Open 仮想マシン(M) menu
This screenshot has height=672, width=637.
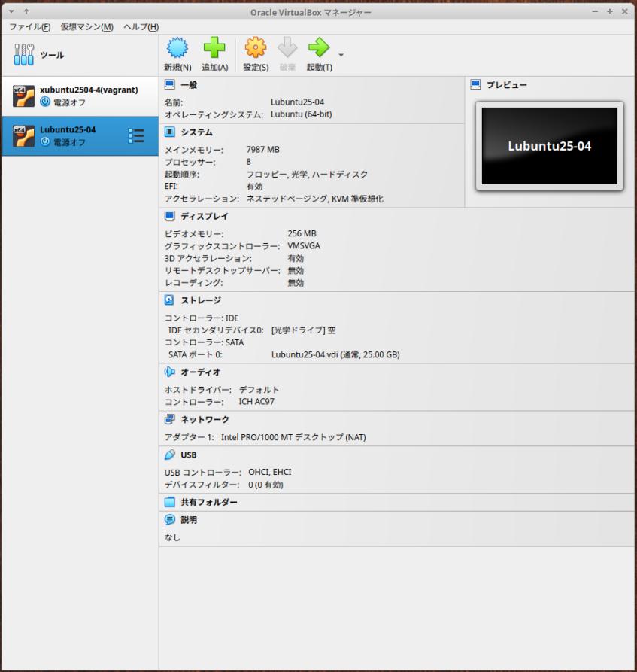[87, 27]
